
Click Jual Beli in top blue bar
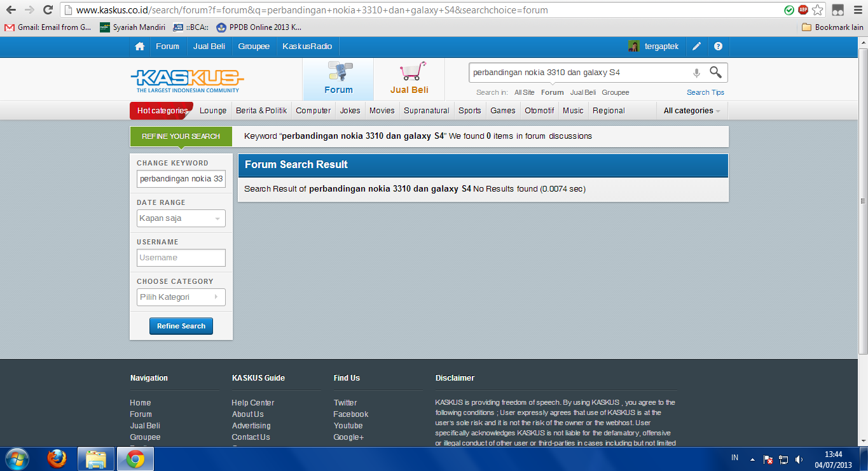(209, 46)
